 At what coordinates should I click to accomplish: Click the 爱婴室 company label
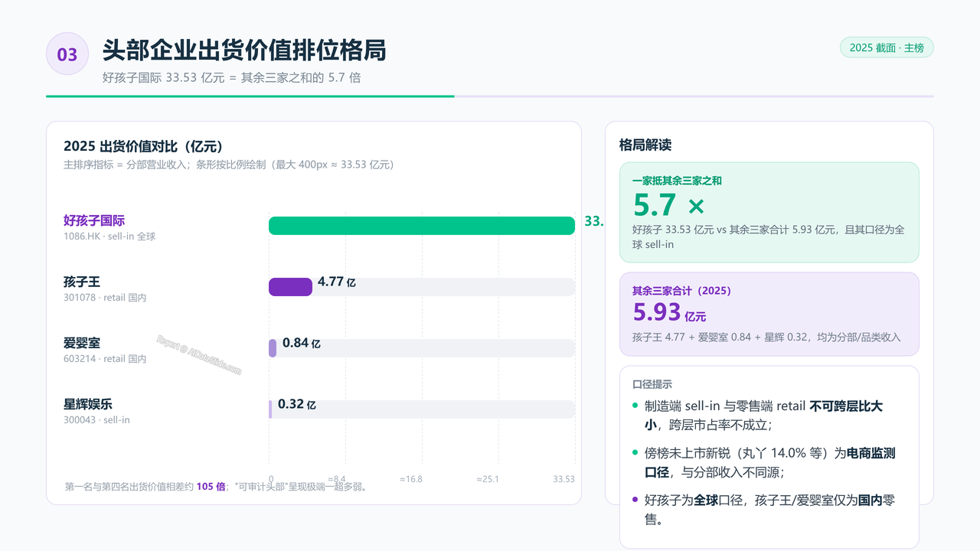coord(82,343)
